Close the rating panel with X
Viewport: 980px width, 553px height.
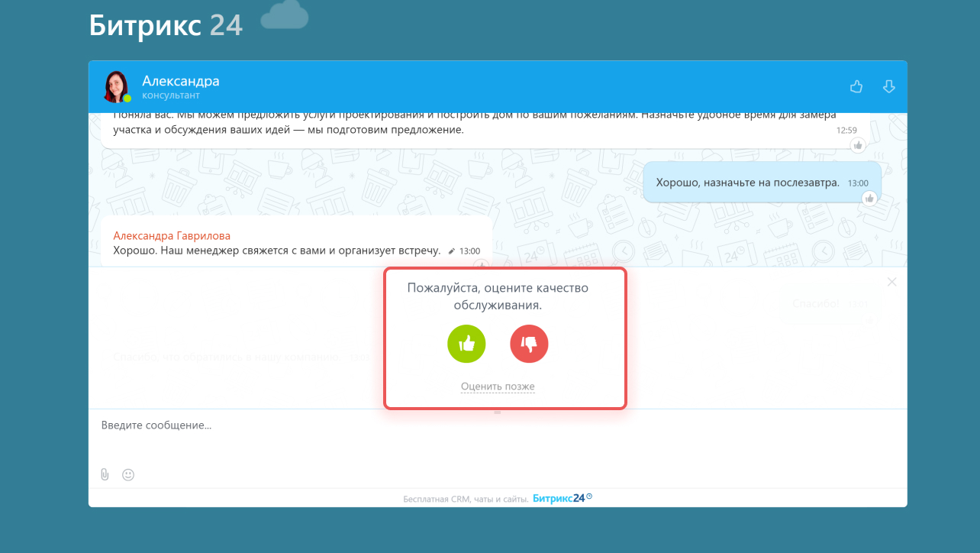click(892, 282)
